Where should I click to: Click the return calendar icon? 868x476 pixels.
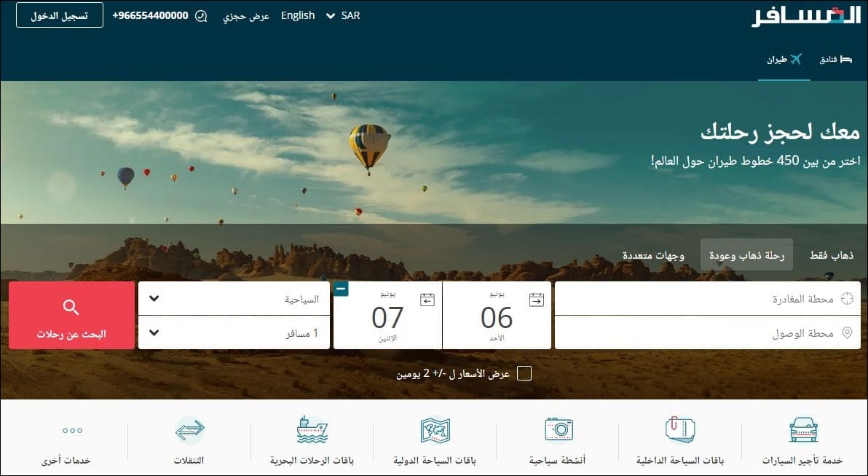pyautogui.click(x=427, y=300)
